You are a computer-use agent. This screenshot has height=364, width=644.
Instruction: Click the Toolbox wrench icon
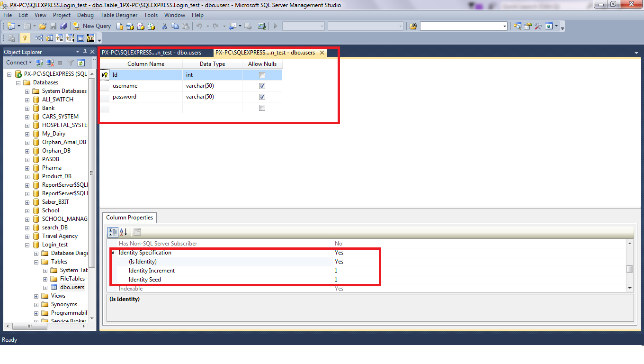tap(538, 26)
